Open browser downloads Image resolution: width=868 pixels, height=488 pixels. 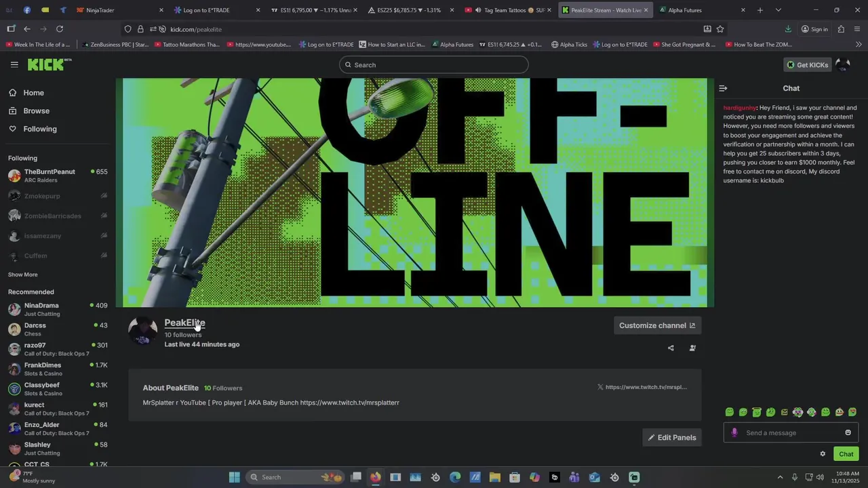(788, 29)
